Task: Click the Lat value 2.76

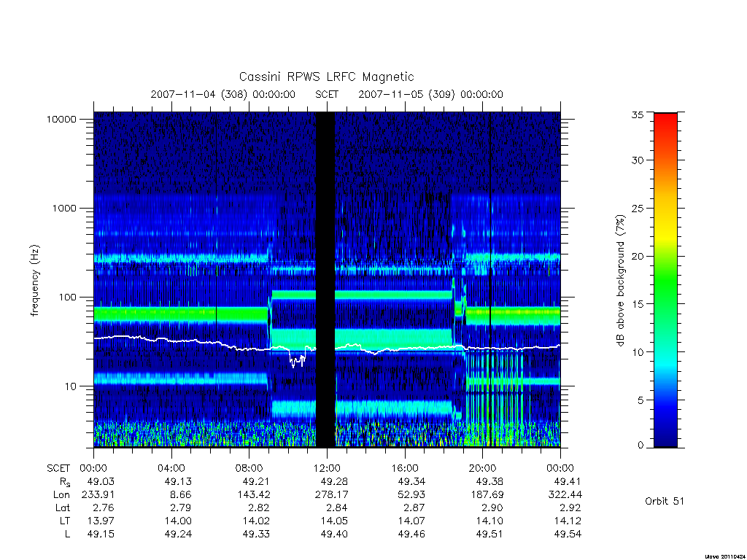Action: (104, 508)
